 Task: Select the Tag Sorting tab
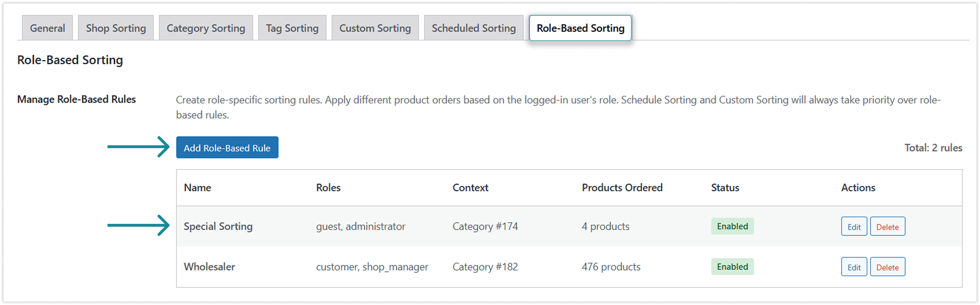coord(292,28)
